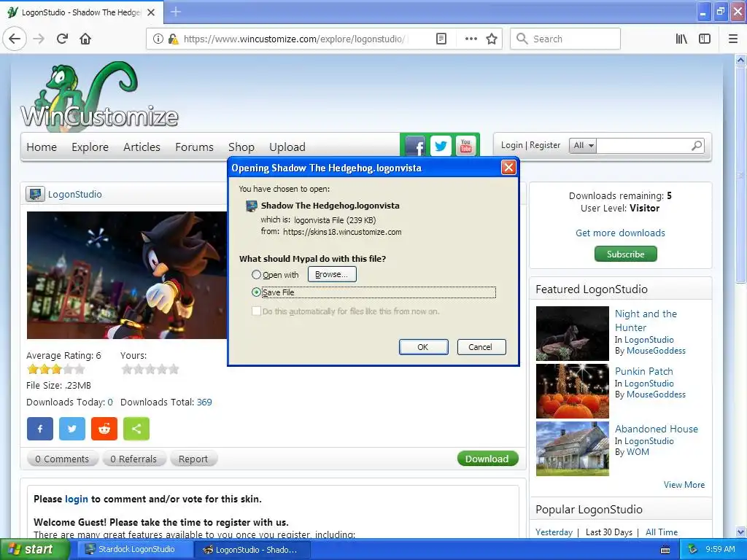Screen dimensions: 747x560
Task: Click the green Subscribe button
Action: pyautogui.click(x=625, y=254)
